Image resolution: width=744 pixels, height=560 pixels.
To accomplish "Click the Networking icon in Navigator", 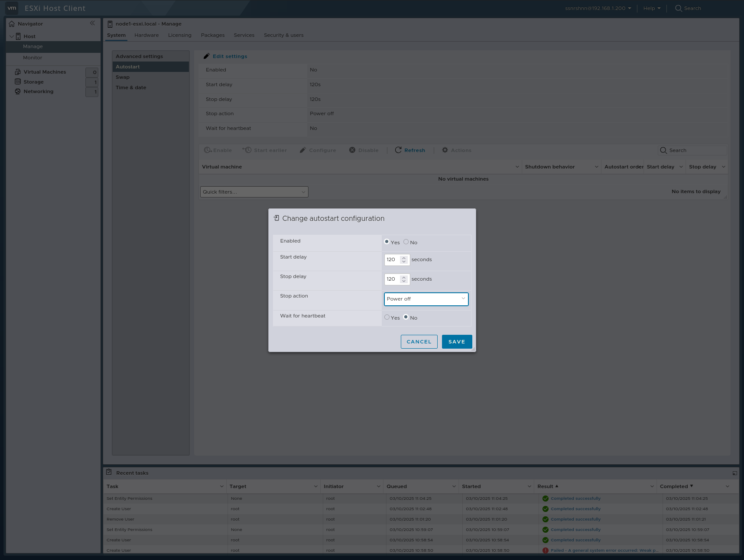I will coord(17,91).
